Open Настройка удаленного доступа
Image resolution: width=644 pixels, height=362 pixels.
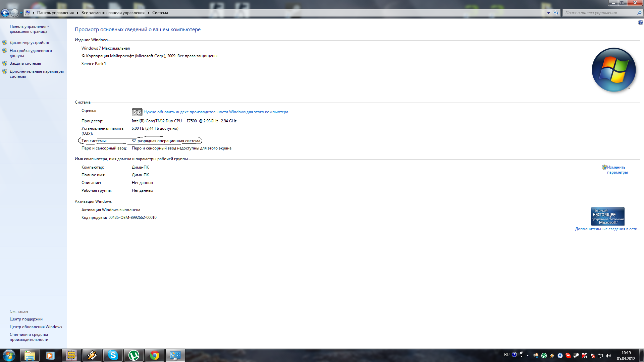[31, 53]
